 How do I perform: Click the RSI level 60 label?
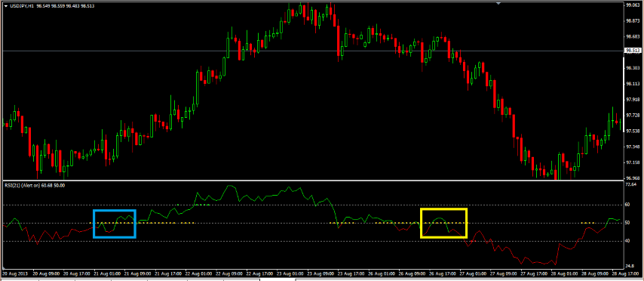[628, 205]
